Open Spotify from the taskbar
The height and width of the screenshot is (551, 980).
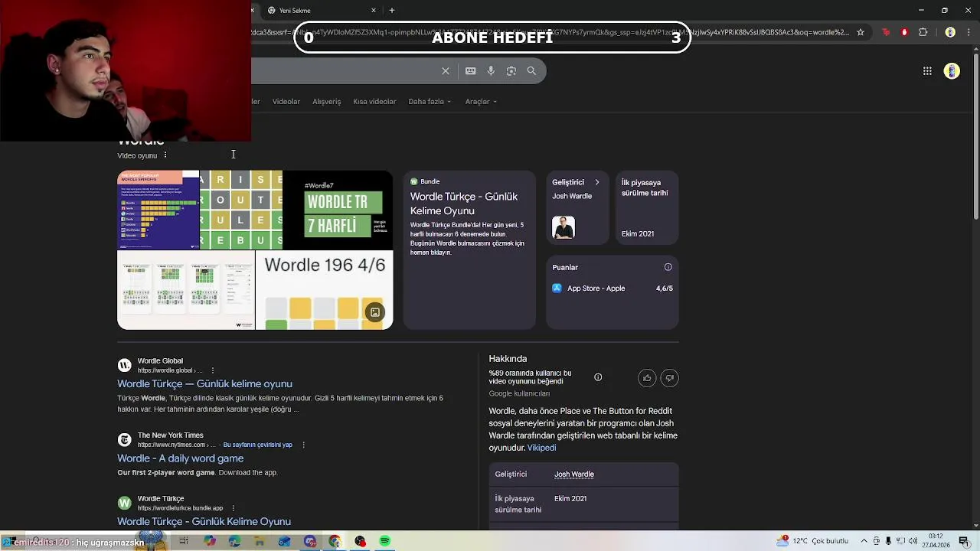[x=385, y=541]
